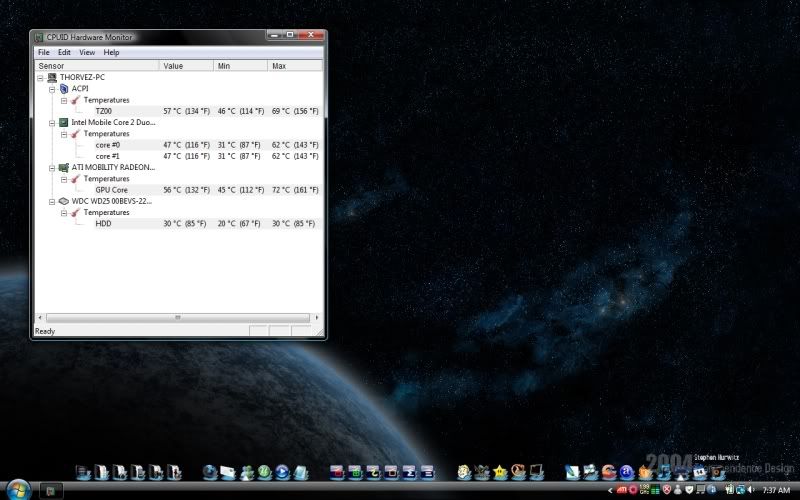Click the scrollbar right arrow
The image size is (800, 500).
[x=317, y=317]
